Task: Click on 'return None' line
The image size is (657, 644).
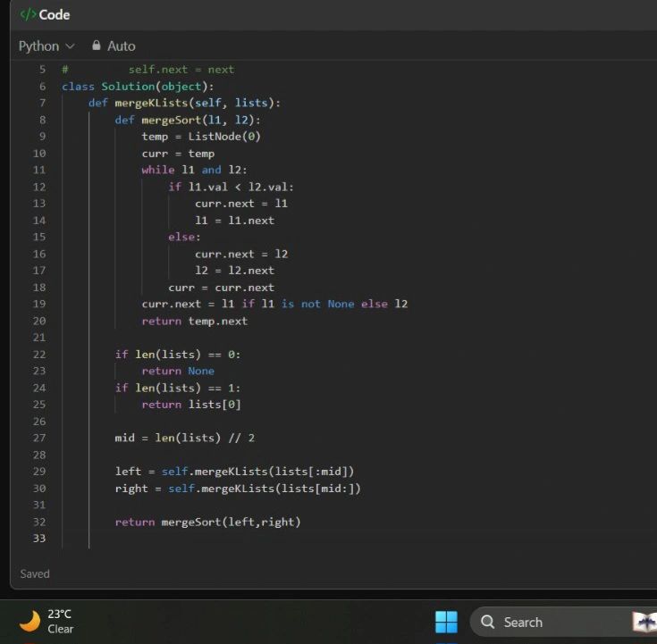Action: [178, 371]
